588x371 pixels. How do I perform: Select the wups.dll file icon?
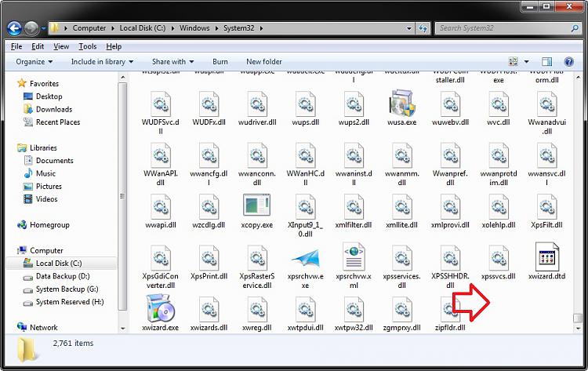305,104
